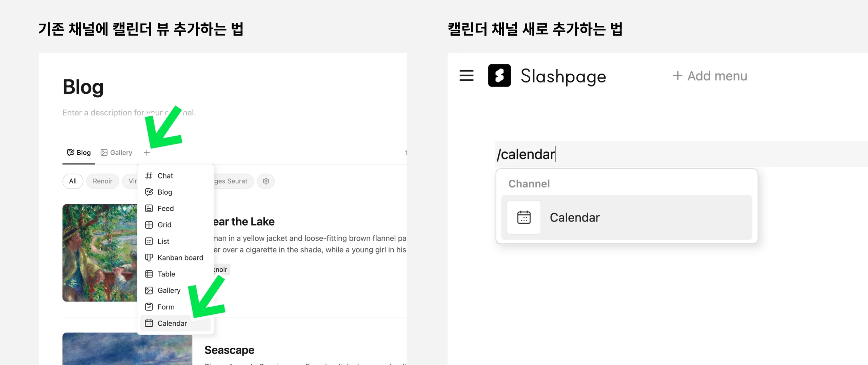This screenshot has width=868, height=365.
Task: Open the Renoir painting thumbnail
Action: point(100,253)
